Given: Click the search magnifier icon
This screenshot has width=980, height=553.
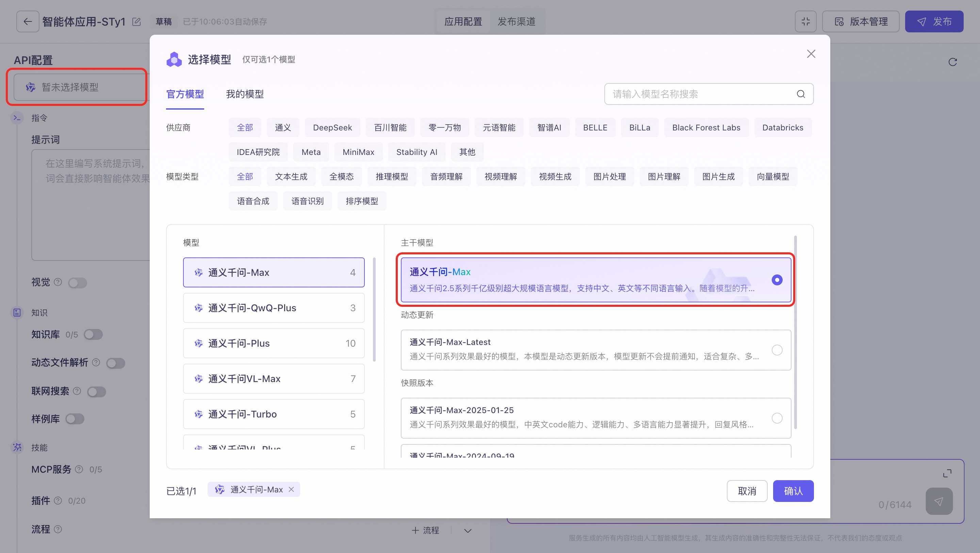Looking at the screenshot, I should pyautogui.click(x=801, y=94).
